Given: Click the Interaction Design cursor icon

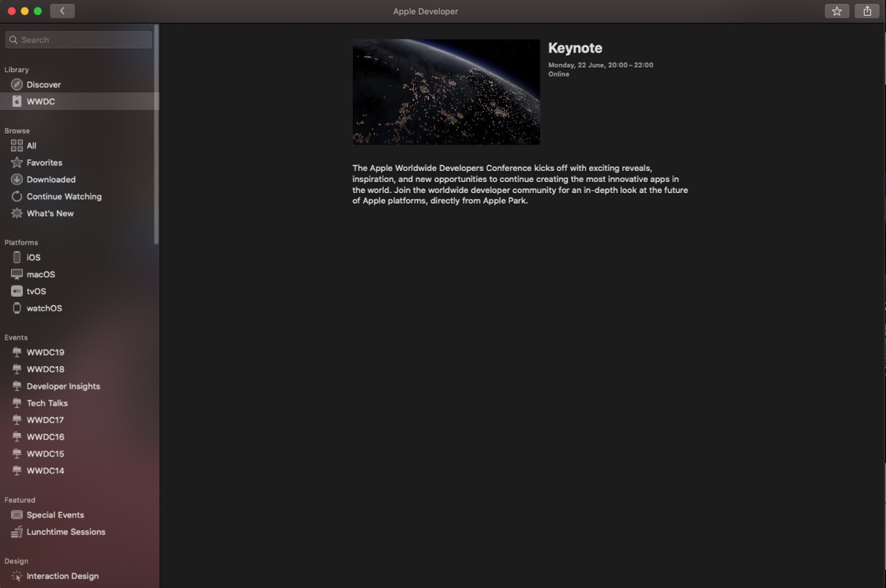Looking at the screenshot, I should [17, 576].
